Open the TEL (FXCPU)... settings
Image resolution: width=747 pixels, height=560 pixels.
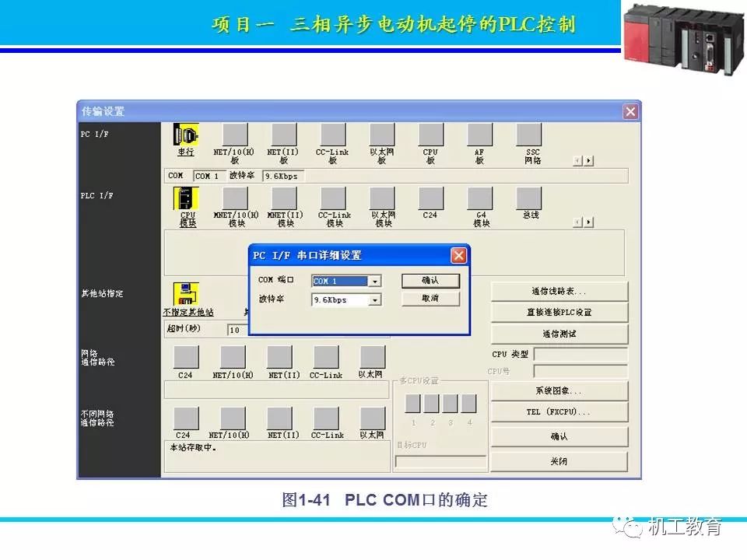click(559, 411)
